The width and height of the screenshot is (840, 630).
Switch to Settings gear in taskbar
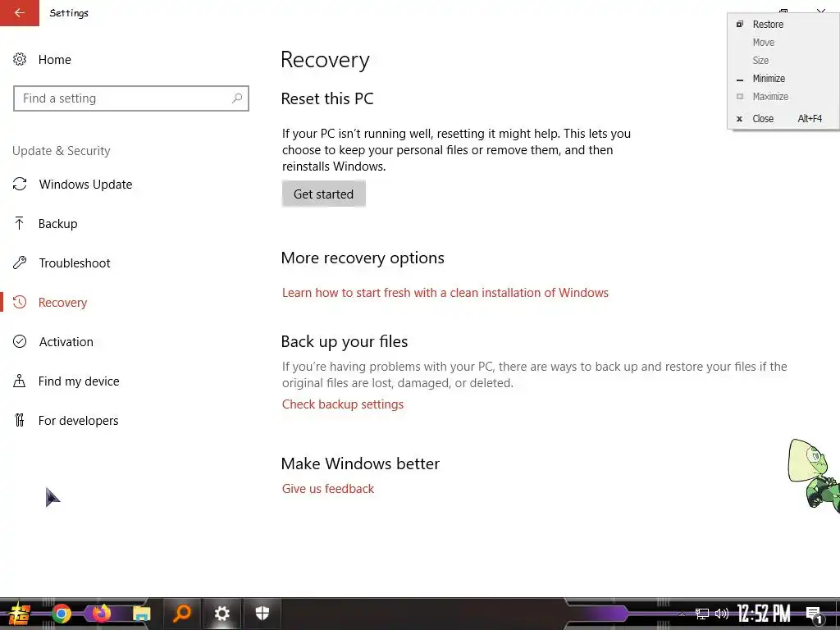coord(221,614)
